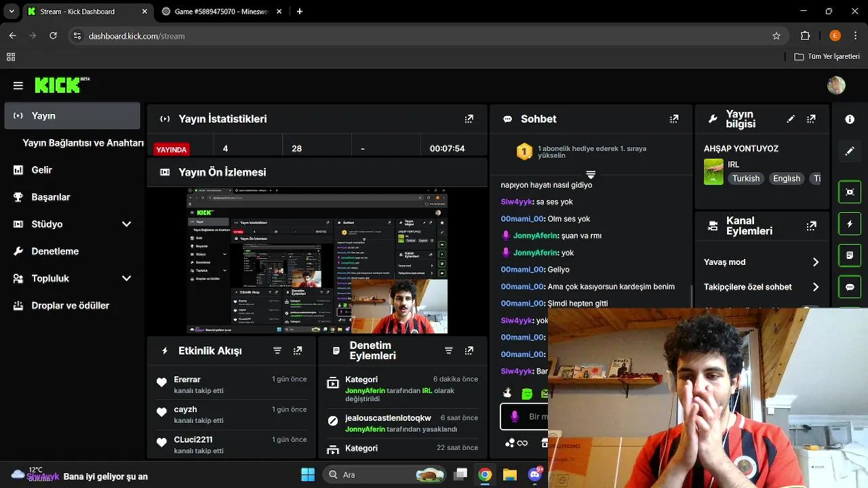Pop out the Etkinlik Akışı panel

(x=298, y=350)
